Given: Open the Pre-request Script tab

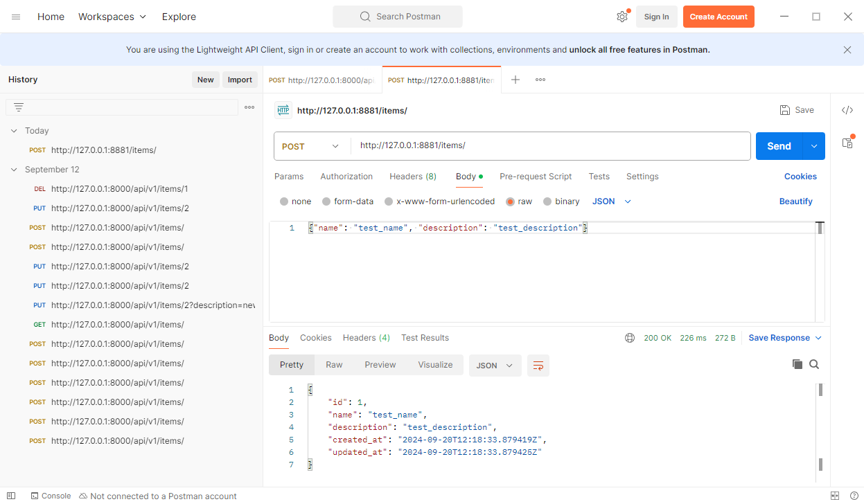Looking at the screenshot, I should [x=536, y=177].
